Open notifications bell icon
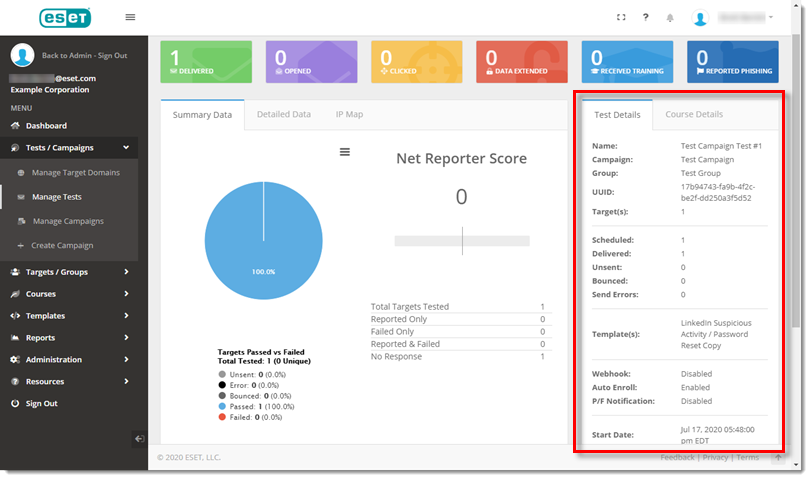810x479 pixels. [670, 18]
